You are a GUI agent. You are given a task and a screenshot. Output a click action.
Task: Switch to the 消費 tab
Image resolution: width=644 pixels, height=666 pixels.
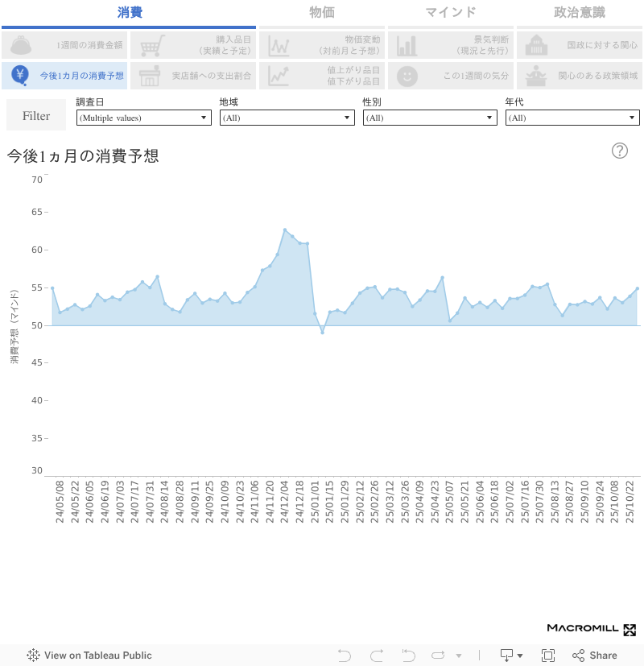tap(129, 13)
